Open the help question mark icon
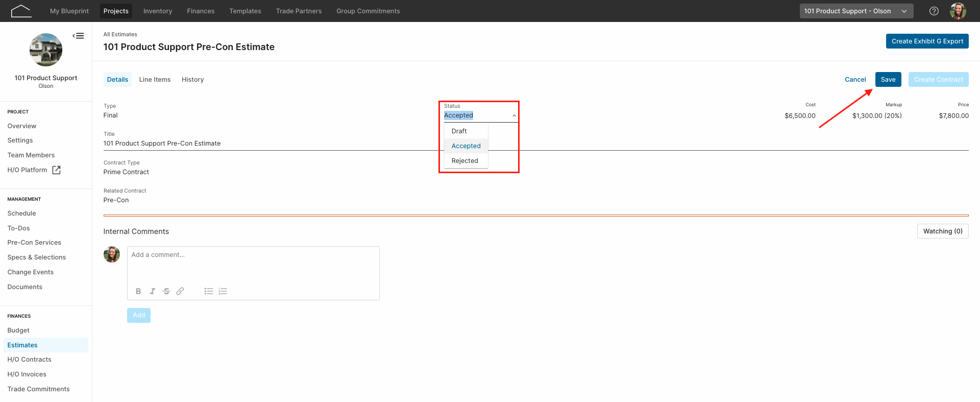 pos(934,11)
